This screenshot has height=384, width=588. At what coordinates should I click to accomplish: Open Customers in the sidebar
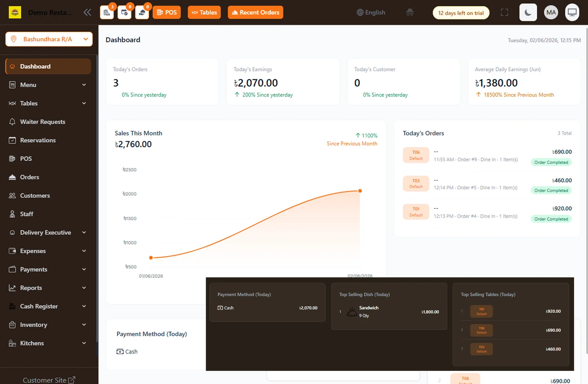pyautogui.click(x=48, y=196)
